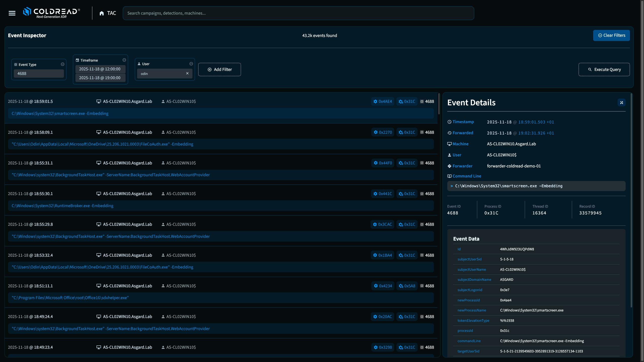Image resolution: width=644 pixels, height=362 pixels.
Task: Remove the Event Type filter
Action: coord(62,64)
